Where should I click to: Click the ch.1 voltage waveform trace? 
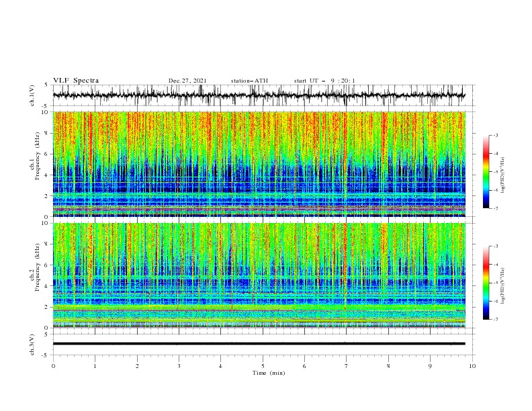pos(259,95)
